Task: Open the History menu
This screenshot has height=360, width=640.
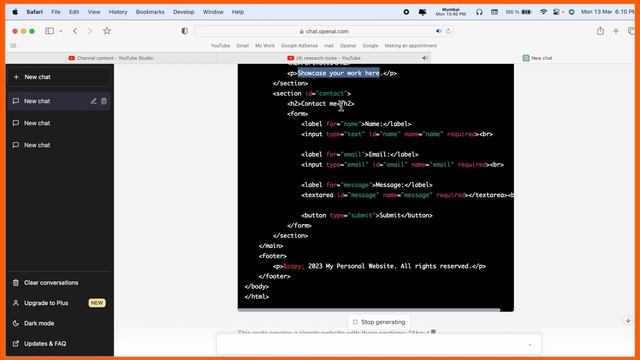Action: pos(118,12)
